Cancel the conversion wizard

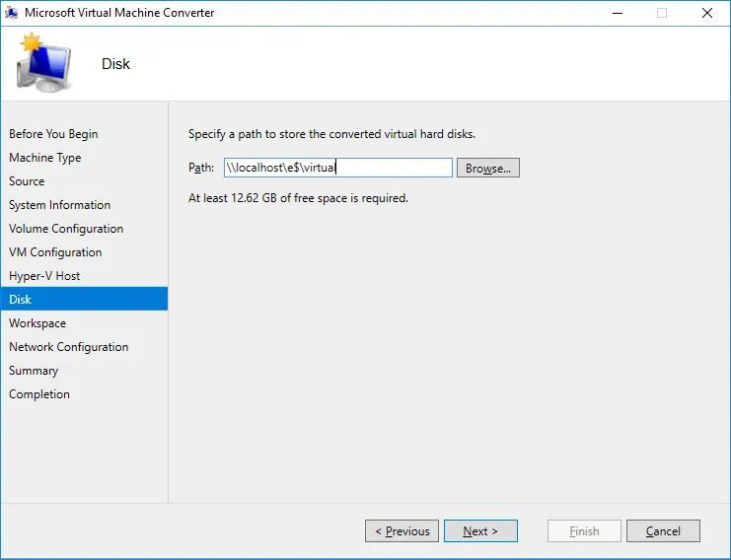pos(663,531)
